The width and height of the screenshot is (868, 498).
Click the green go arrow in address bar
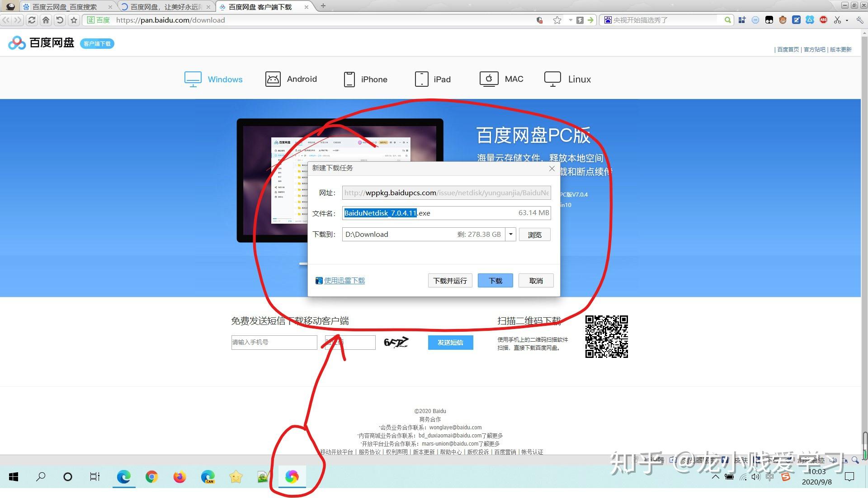590,20
